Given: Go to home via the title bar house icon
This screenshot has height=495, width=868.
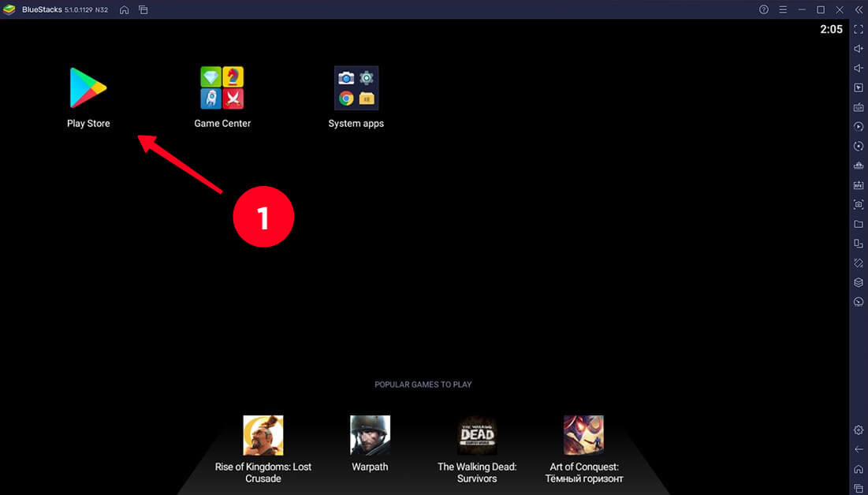Looking at the screenshot, I should [x=124, y=10].
